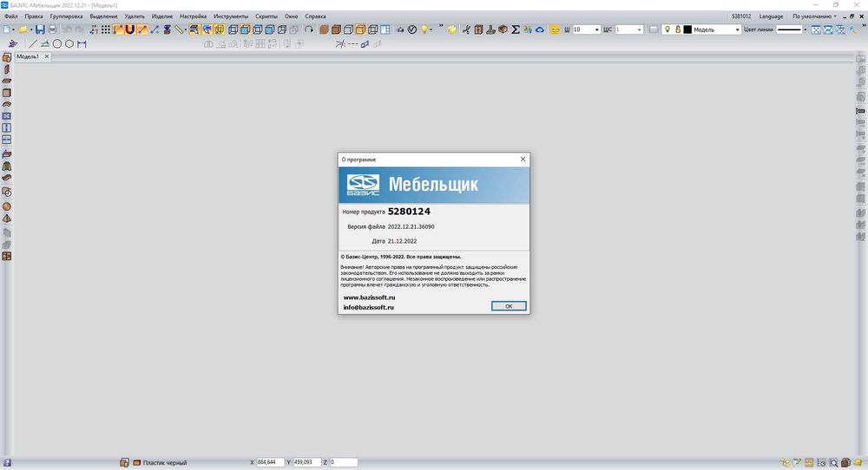The image size is (868, 470).
Task: Open the Инструменты menu
Action: 231,16
